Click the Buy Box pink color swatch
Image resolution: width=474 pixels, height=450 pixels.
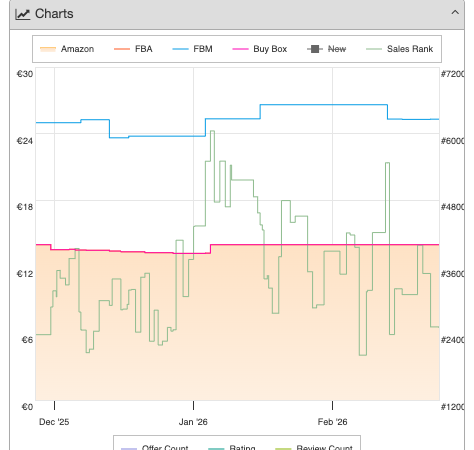[x=240, y=49]
